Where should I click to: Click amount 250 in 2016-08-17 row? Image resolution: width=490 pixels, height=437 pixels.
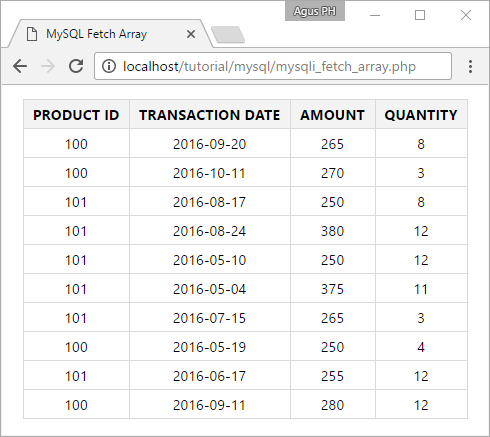point(333,202)
